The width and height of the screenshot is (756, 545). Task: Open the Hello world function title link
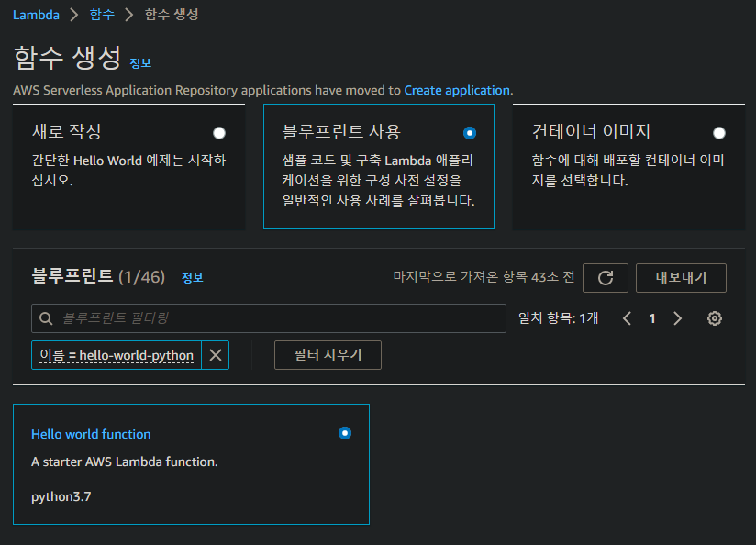click(91, 434)
